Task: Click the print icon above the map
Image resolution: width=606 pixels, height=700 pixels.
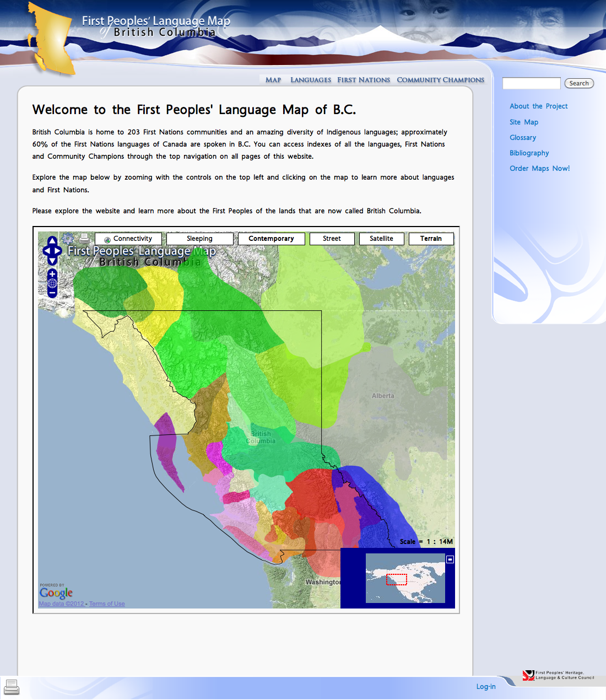Action: (84, 238)
